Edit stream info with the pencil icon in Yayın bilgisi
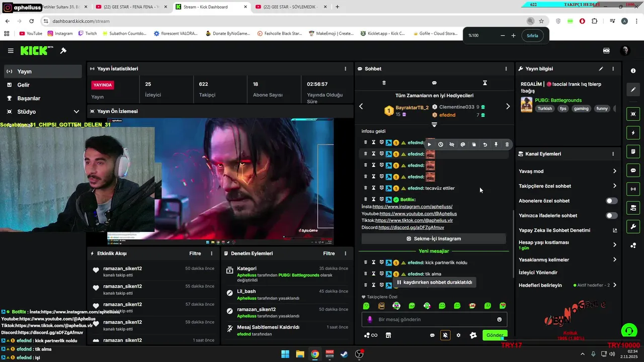Image resolution: width=644 pixels, height=362 pixels. (x=601, y=69)
